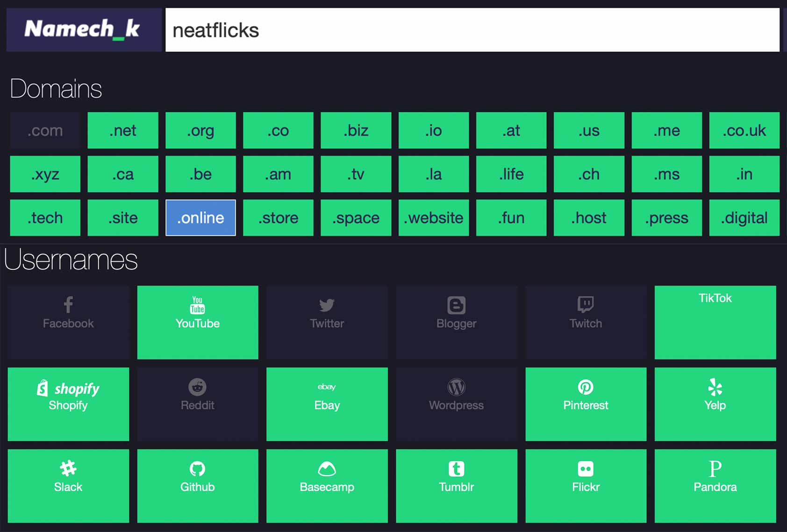Open the Twitch username tile
Viewport: 787px width, 532px height.
click(586, 323)
